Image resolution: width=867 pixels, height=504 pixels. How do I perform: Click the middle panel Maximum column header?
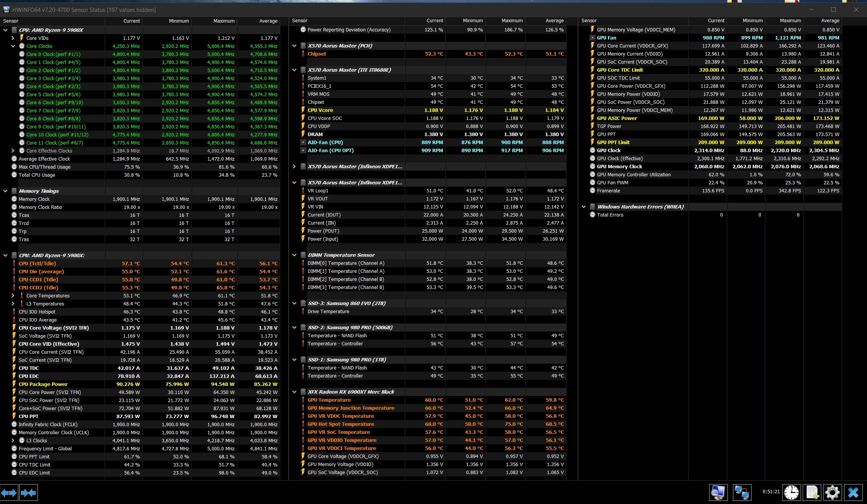pyautogui.click(x=505, y=21)
